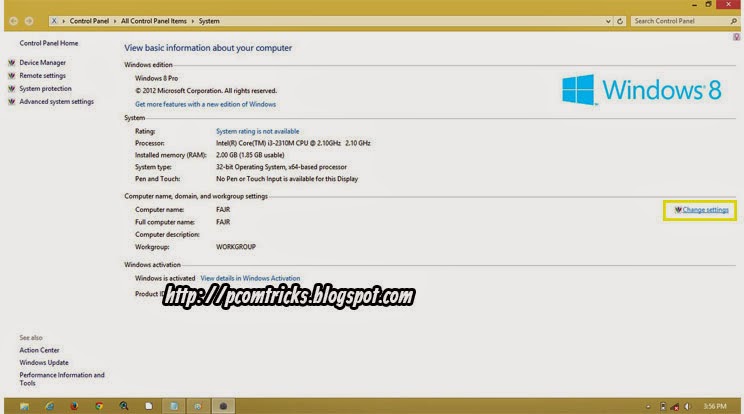Open Advanced system settings link
The image size is (744, 414).
pos(56,101)
